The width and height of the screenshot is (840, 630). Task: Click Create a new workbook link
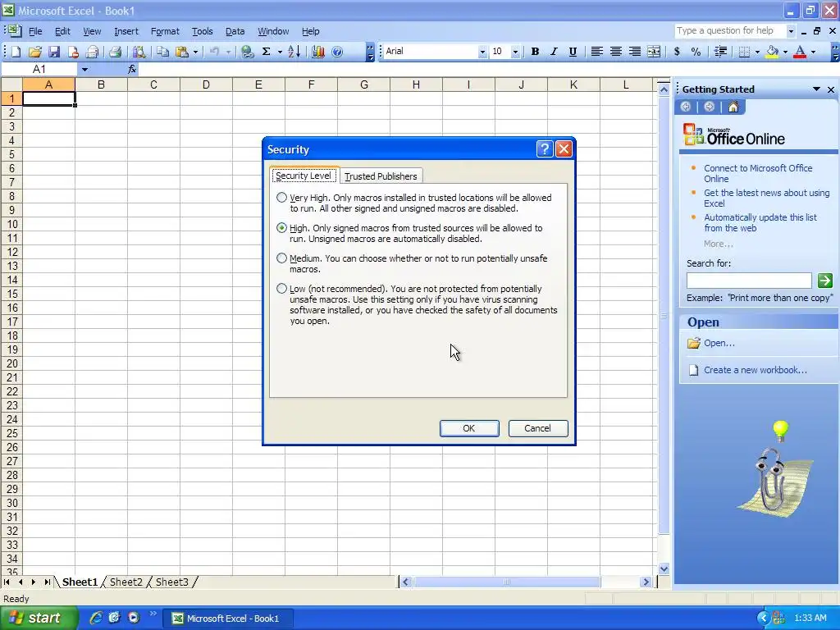point(755,370)
